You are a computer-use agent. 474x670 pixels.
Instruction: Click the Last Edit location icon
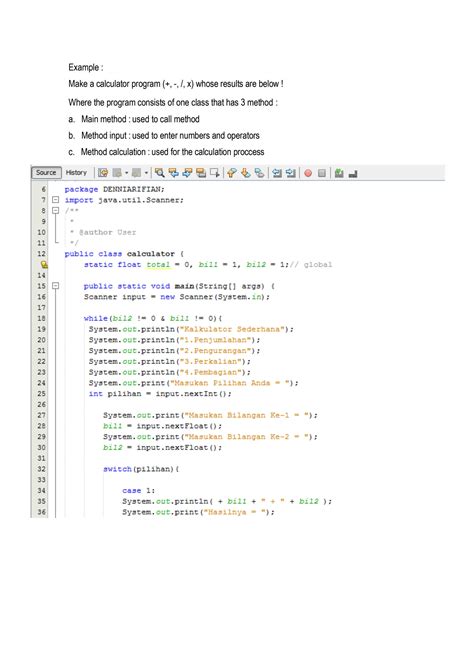tap(103, 173)
